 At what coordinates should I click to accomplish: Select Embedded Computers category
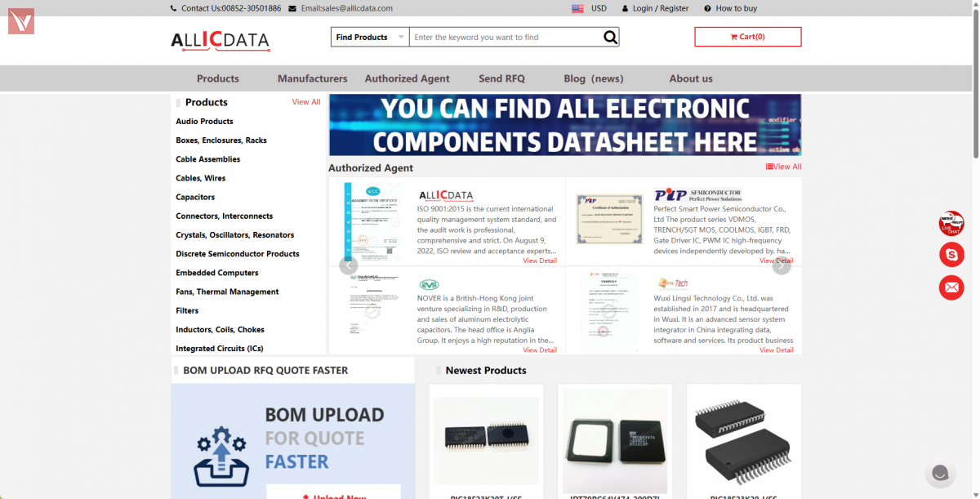tap(217, 273)
